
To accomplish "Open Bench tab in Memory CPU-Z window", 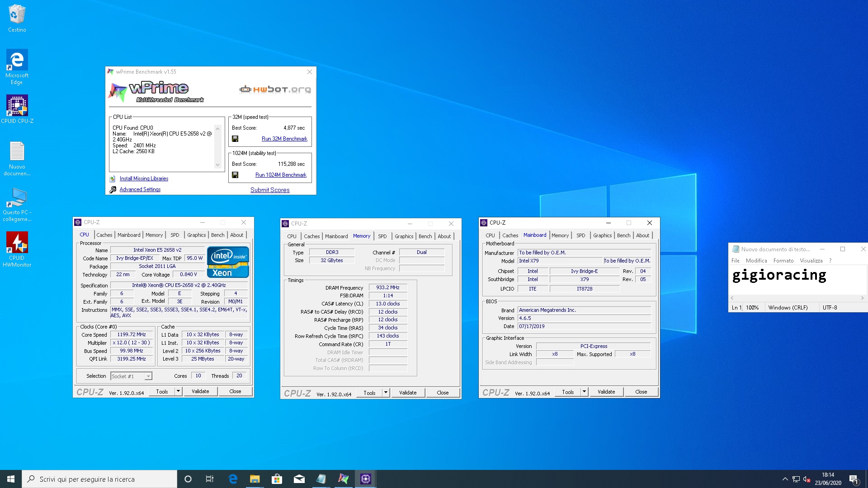I will tap(425, 236).
